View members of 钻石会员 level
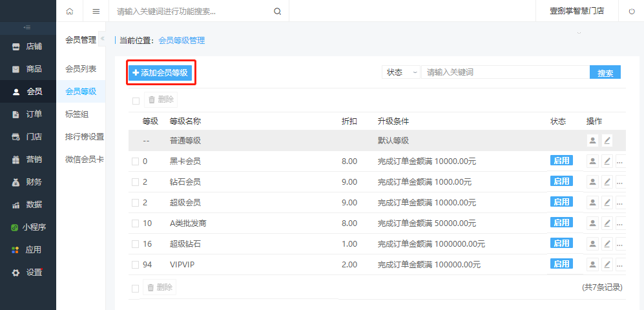 pos(592,182)
